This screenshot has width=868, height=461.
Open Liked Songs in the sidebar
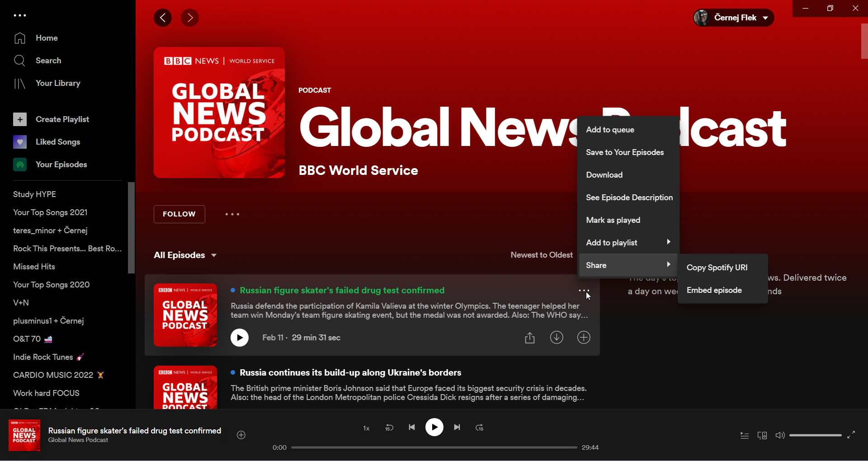[58, 142]
